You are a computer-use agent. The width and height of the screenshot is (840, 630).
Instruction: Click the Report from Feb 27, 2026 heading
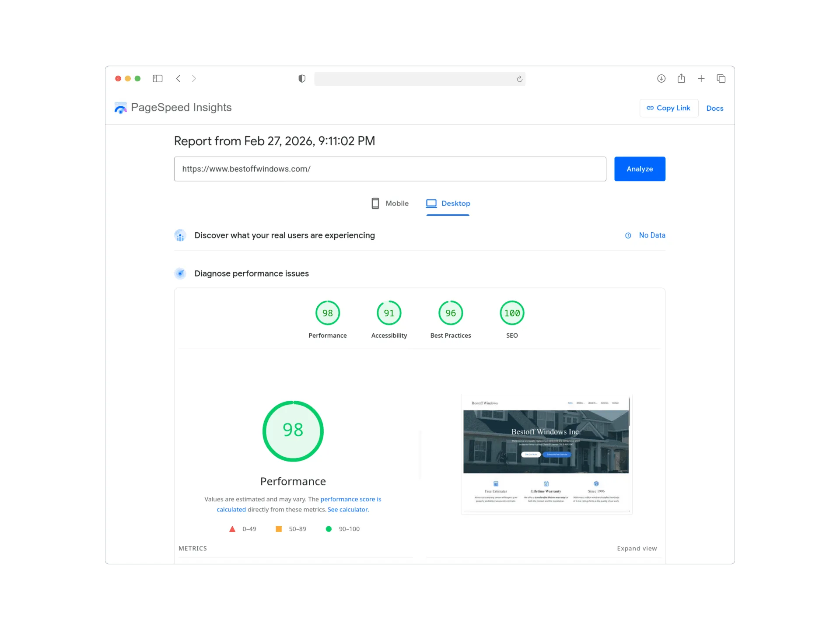pyautogui.click(x=274, y=141)
